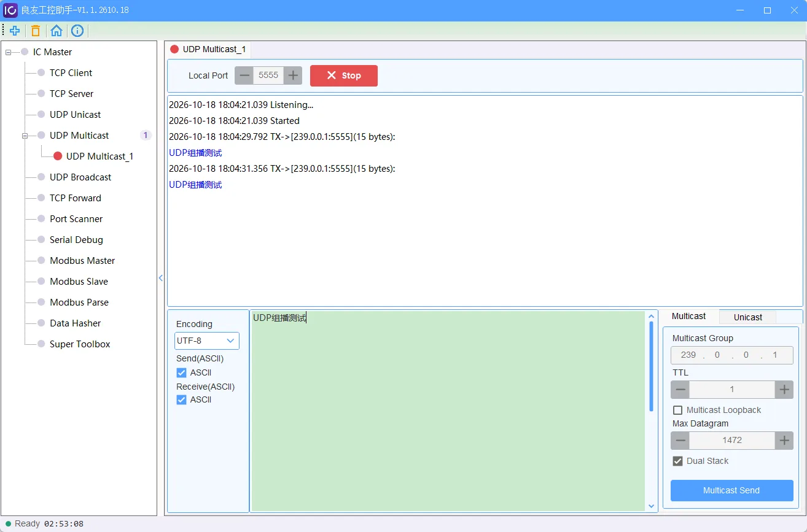The image size is (807, 532).
Task: Click the trash delete icon in toolbar
Action: (36, 31)
